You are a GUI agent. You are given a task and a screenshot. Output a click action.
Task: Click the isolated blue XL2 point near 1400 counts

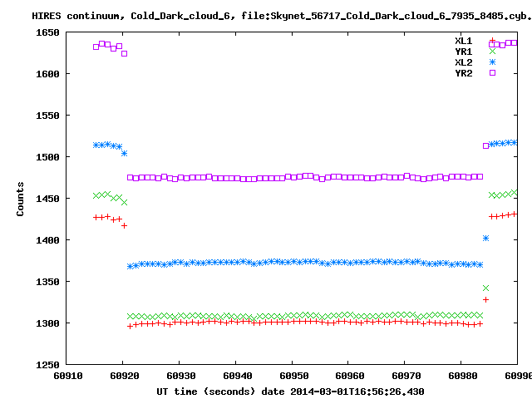[x=485, y=239]
